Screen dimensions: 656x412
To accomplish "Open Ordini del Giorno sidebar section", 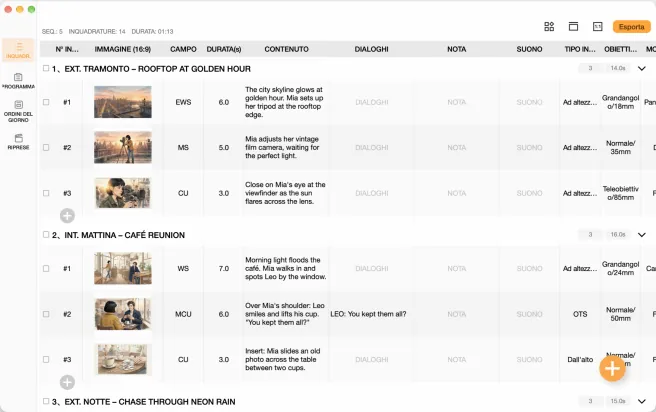I will 18,111.
